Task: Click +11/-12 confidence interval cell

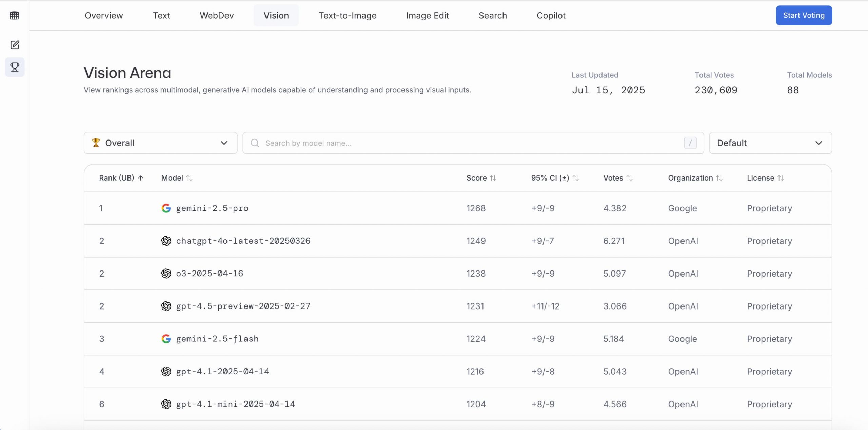Action: click(545, 306)
